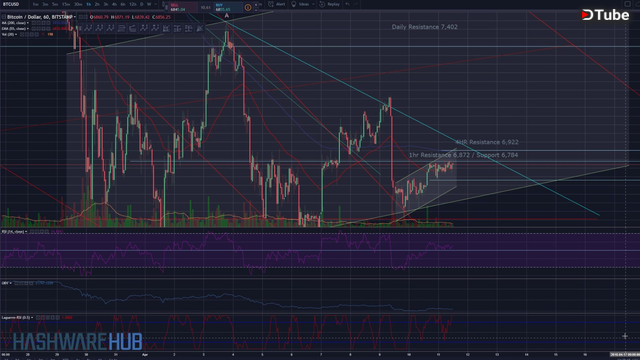Viewport: 640px width, 360px height.
Task: Click the C6856.25 close price value
Action: pyautogui.click(x=162, y=17)
